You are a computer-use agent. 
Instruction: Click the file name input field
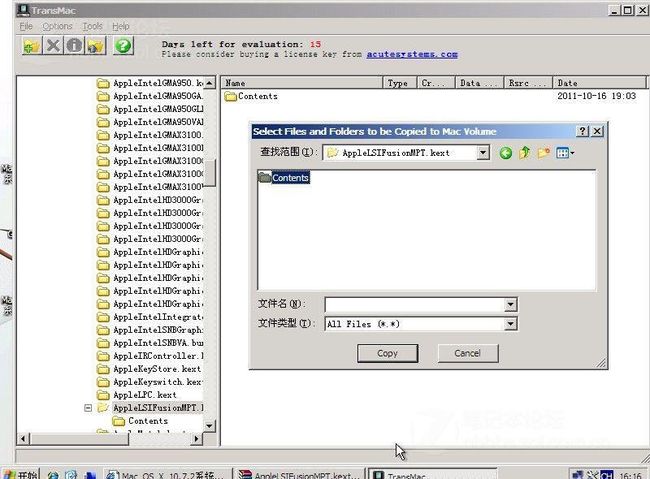tap(415, 305)
